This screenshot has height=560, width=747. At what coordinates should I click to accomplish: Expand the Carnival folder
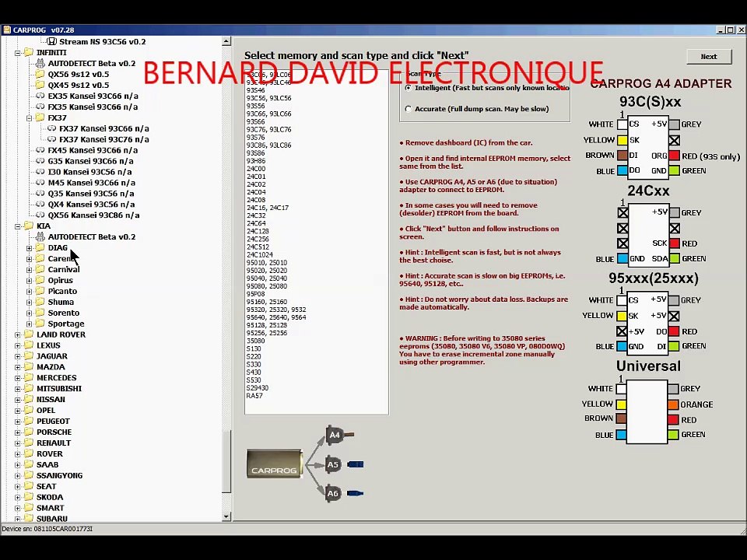coord(29,270)
